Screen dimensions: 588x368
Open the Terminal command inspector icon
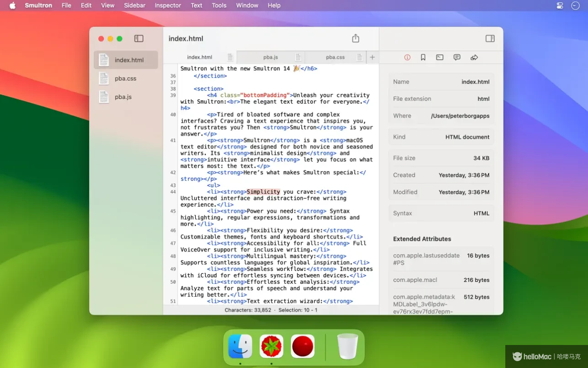click(x=440, y=57)
